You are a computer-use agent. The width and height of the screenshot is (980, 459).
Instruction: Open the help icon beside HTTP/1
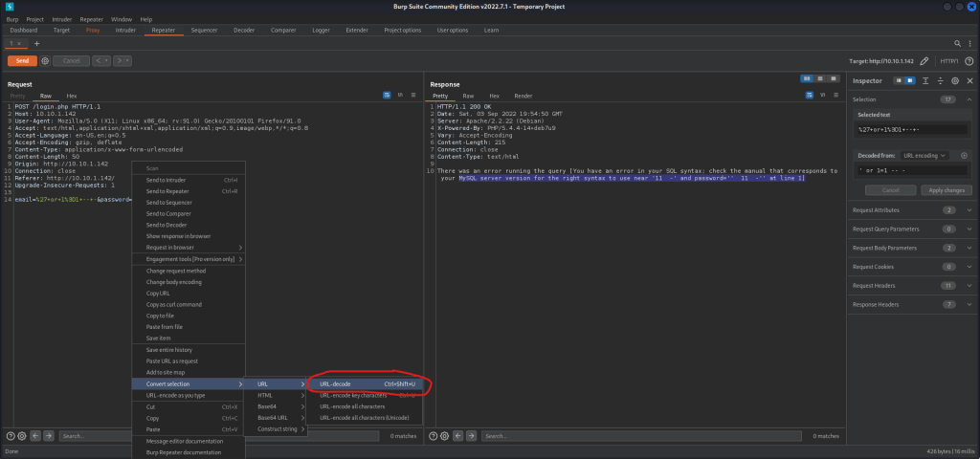(969, 60)
